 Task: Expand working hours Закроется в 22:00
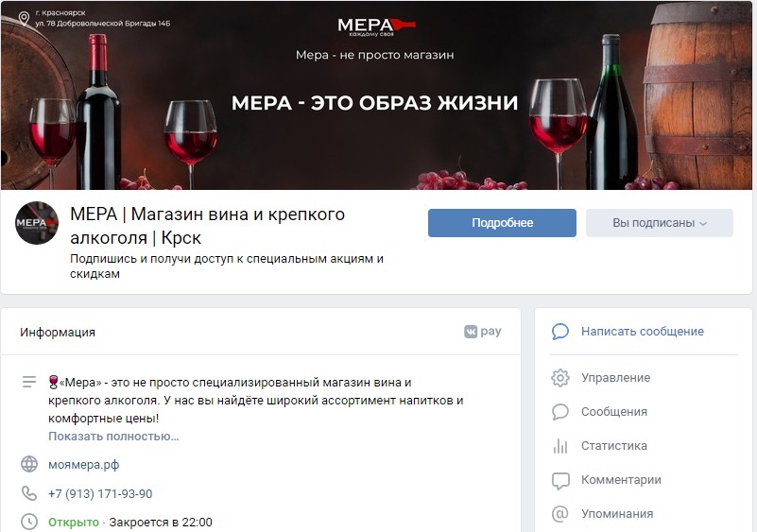click(161, 523)
